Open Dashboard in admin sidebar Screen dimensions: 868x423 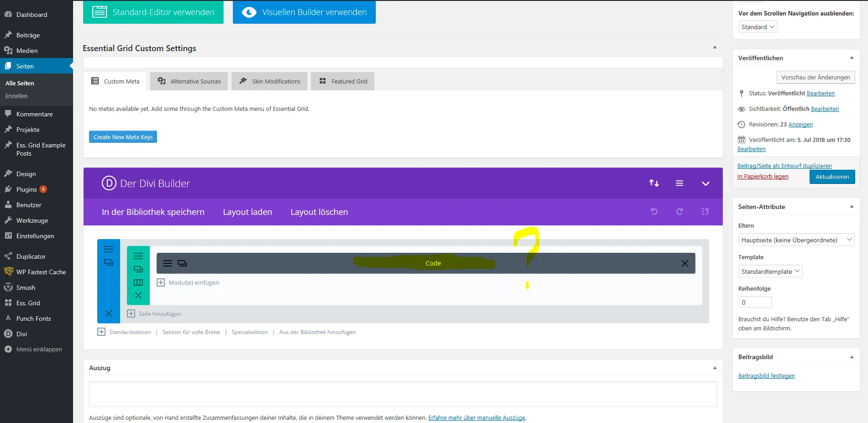pyautogui.click(x=37, y=15)
